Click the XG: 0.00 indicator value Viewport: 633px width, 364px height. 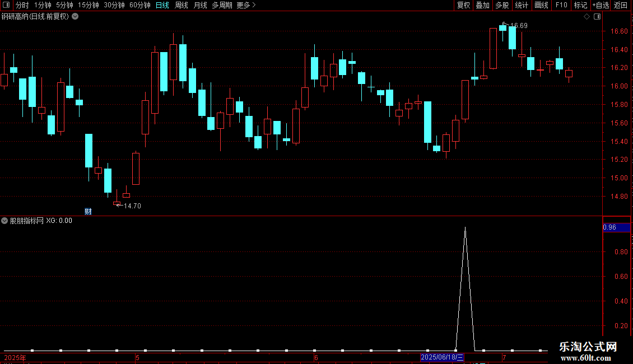[59, 221]
